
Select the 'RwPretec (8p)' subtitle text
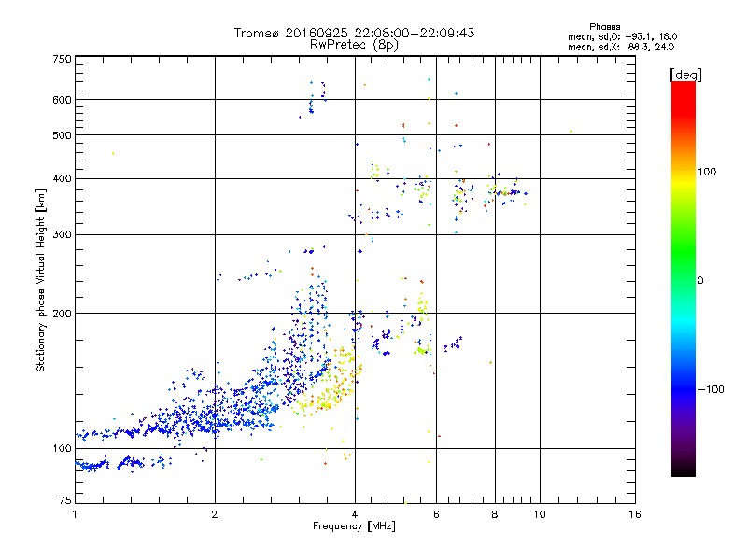[354, 45]
